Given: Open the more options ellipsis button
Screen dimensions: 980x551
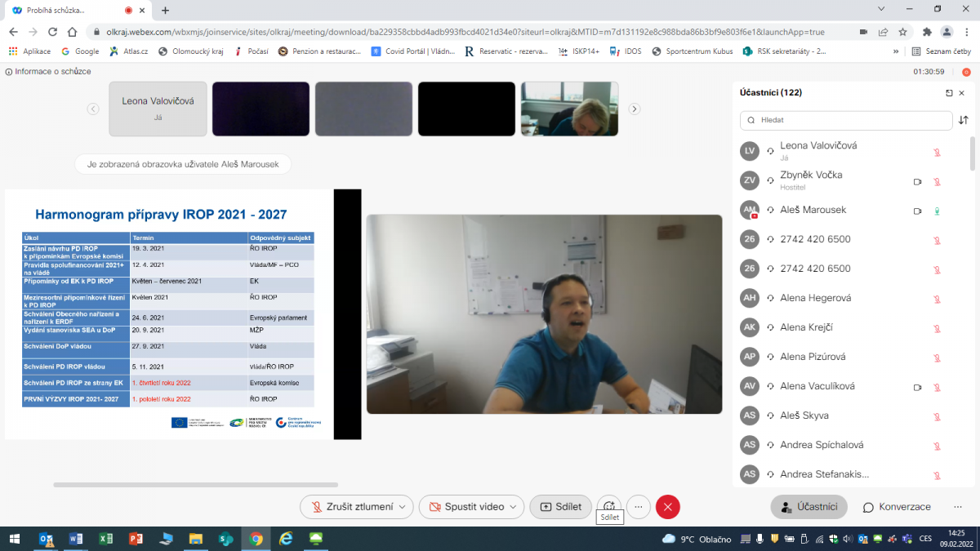Looking at the screenshot, I should click(x=639, y=507).
